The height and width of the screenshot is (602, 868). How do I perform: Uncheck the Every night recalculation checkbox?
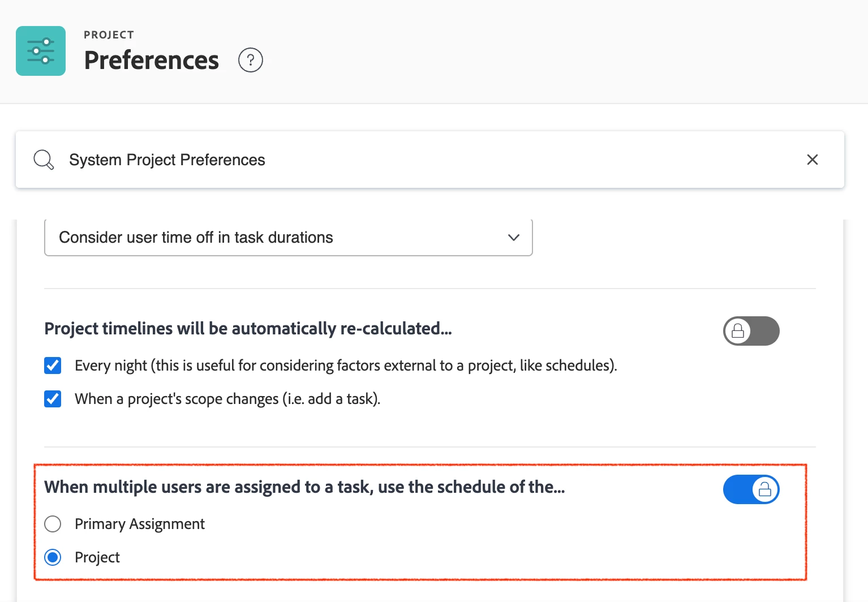[53, 365]
